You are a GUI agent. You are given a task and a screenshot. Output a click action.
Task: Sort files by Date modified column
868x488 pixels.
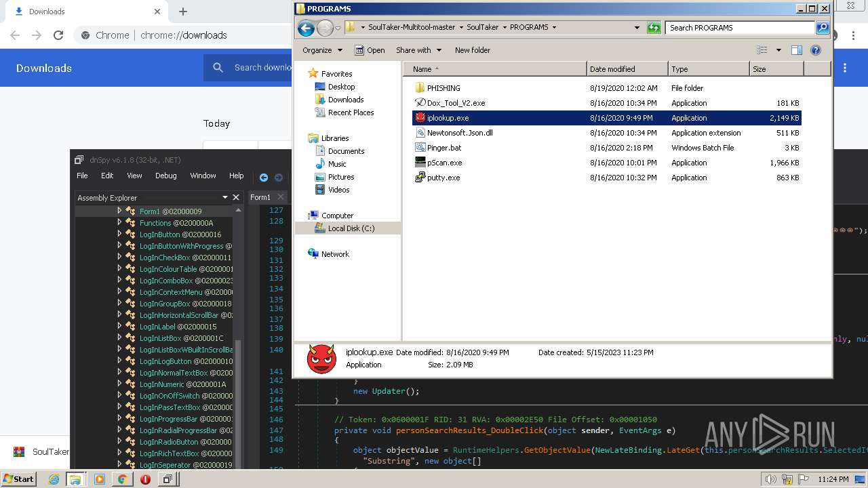[x=627, y=69]
